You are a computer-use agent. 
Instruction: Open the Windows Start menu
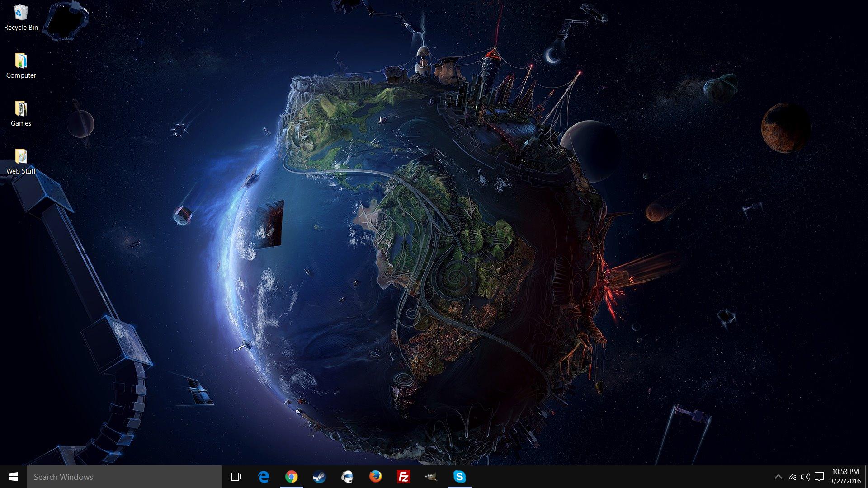click(14, 477)
